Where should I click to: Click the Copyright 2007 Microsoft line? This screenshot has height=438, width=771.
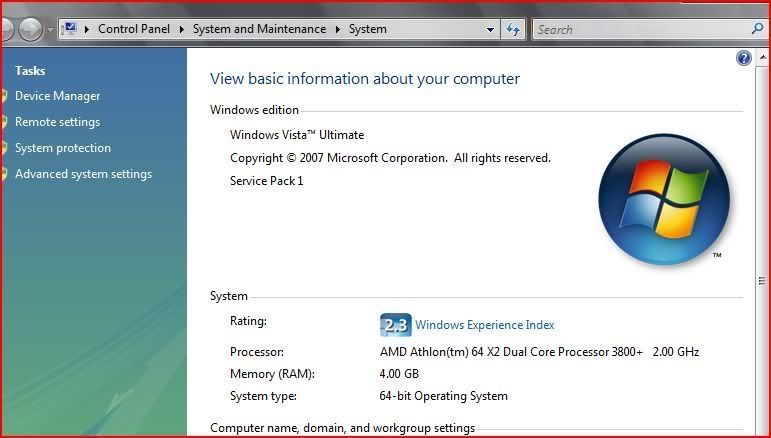(x=390, y=158)
